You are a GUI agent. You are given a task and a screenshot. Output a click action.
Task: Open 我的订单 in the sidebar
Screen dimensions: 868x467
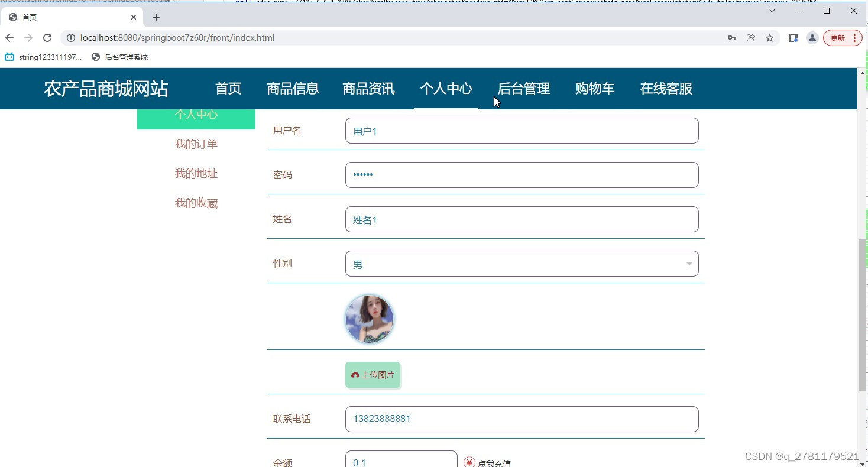(196, 144)
